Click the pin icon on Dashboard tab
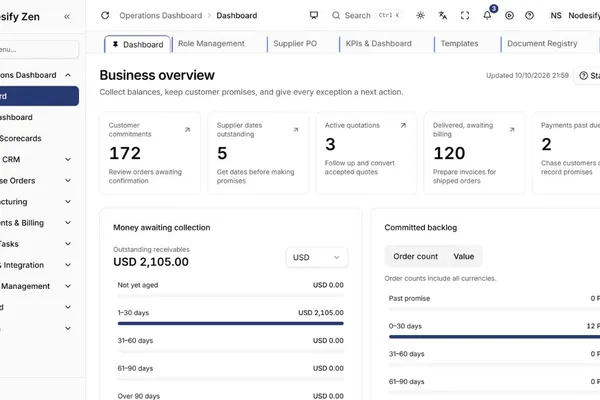 tap(115, 44)
